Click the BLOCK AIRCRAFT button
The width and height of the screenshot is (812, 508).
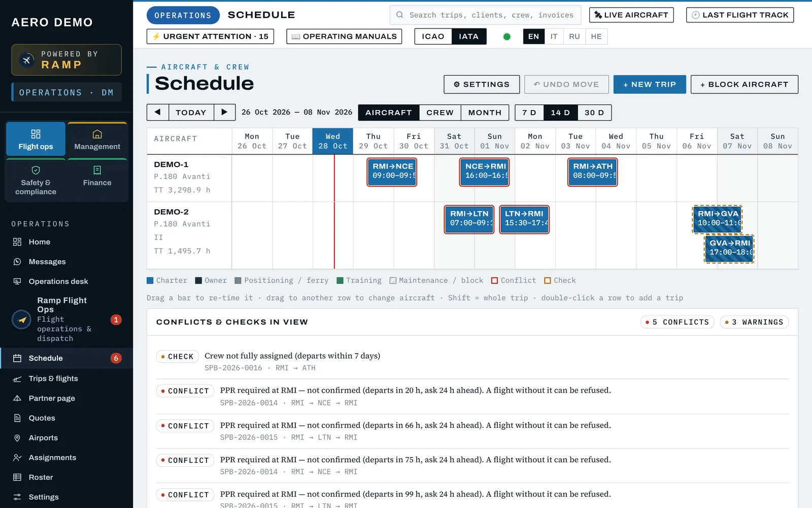(x=745, y=84)
